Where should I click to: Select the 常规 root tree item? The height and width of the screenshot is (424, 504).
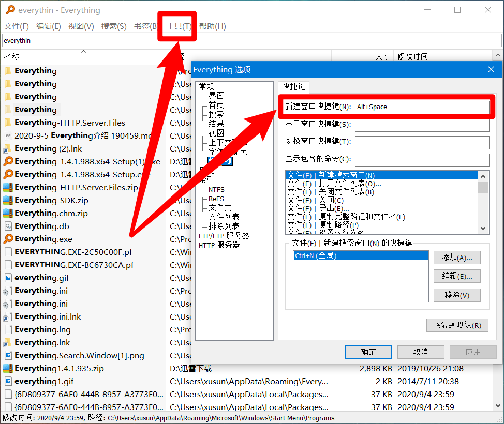pyautogui.click(x=206, y=86)
